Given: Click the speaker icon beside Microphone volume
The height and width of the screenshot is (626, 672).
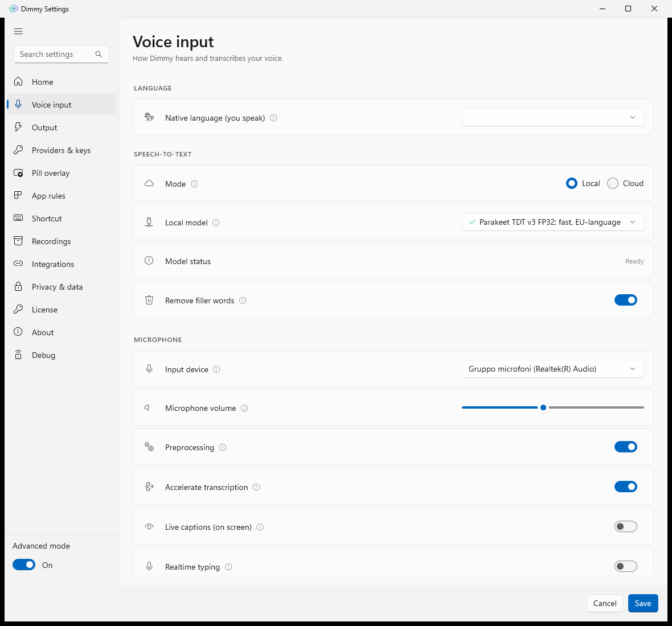Looking at the screenshot, I should tap(147, 407).
